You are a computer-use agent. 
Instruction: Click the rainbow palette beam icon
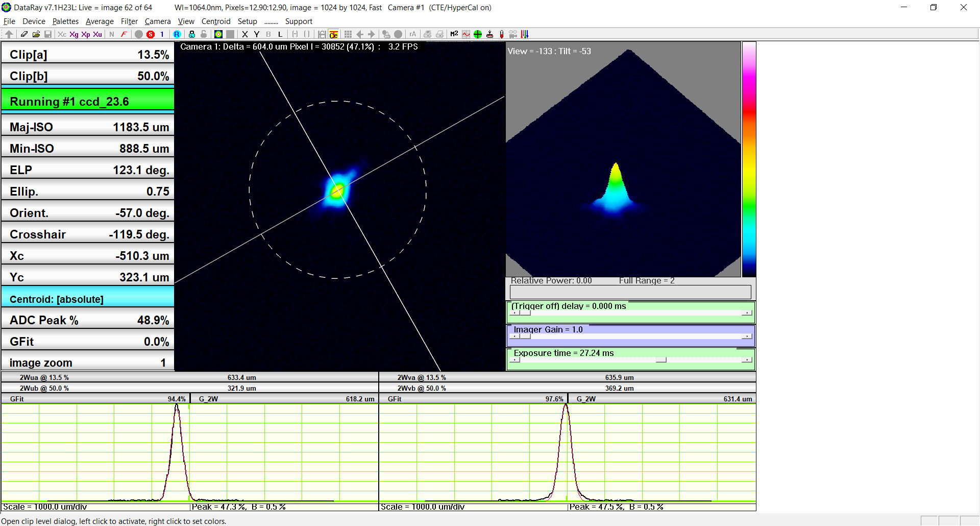point(218,34)
